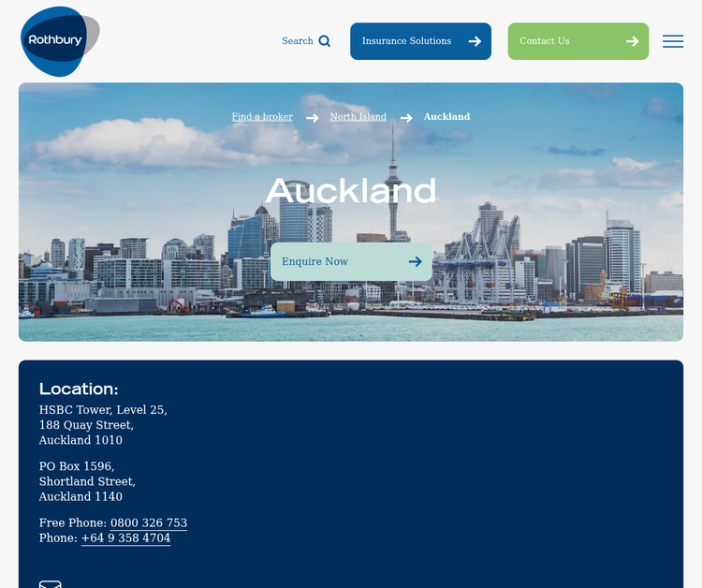Select the bold Auckland breadcrumb item
The image size is (702, 588).
(446, 117)
